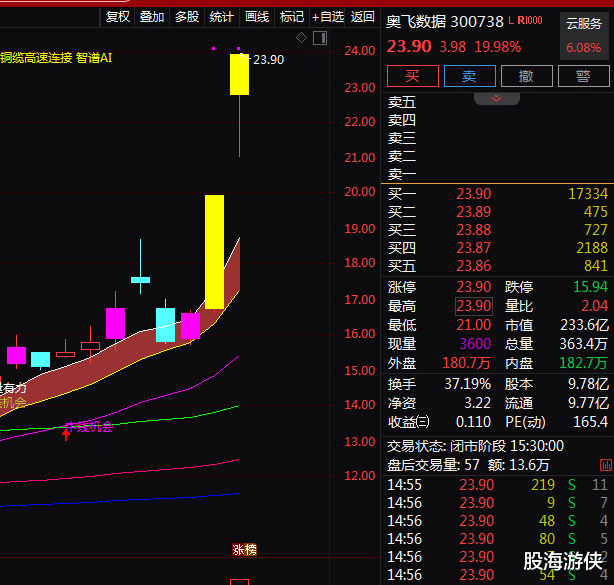
Task: Click the tall yellow candlestick near 20.00
Action: [215, 252]
